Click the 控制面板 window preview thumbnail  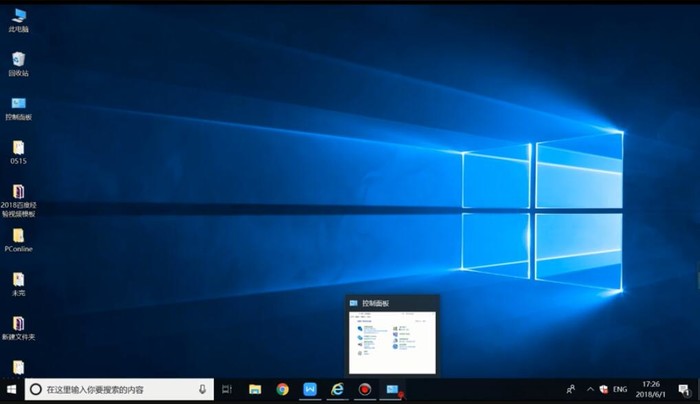[x=392, y=343]
